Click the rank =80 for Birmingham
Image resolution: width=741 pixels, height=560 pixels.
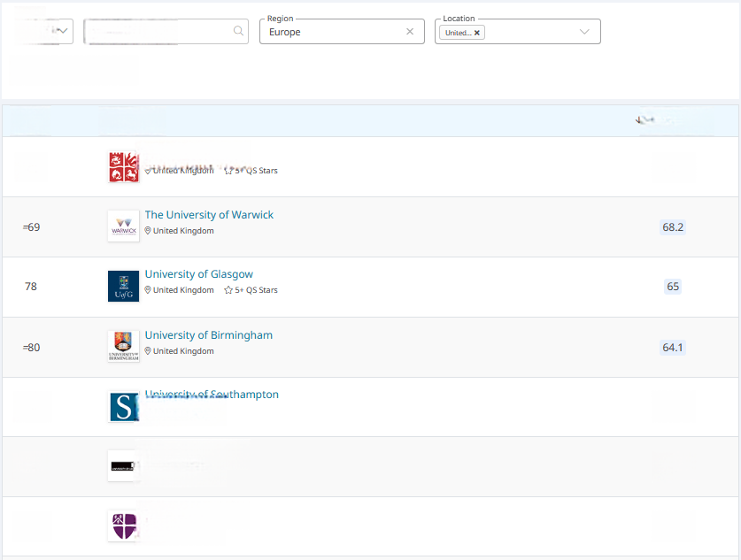click(31, 348)
